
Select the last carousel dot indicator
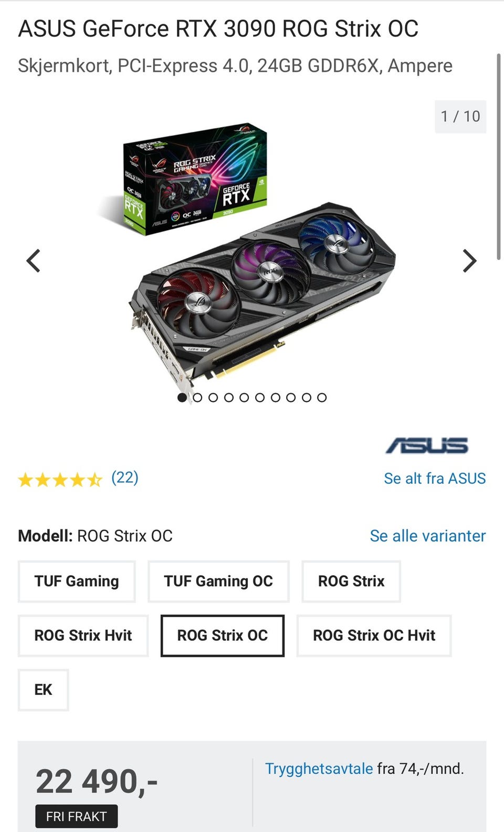[x=322, y=398]
